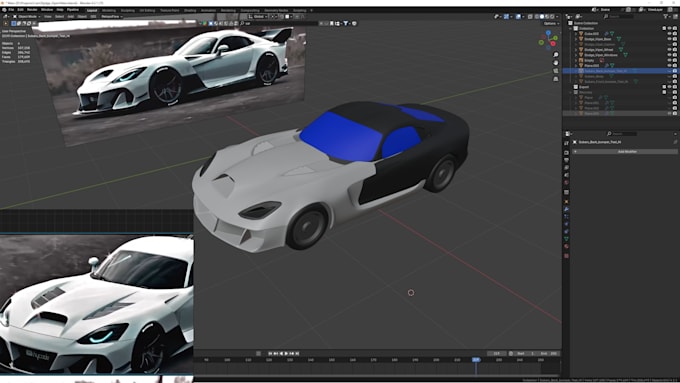680x383 pixels.
Task: Click the Add Modifier button
Action: click(x=625, y=151)
